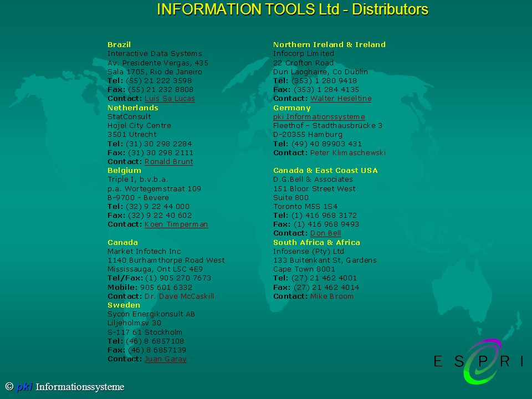Viewport: 532px width, 399px height.
Task: Click Netherlands fax "(31) 30 298 2111"
Action: coord(161,153)
